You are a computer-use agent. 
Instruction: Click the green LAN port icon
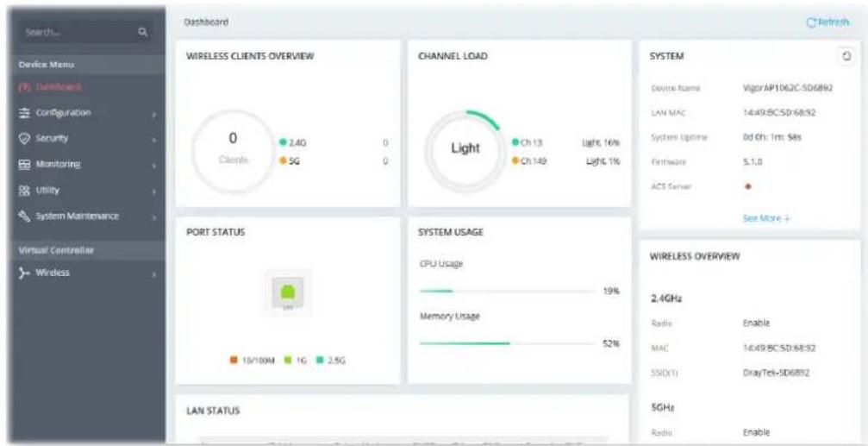coord(288,291)
